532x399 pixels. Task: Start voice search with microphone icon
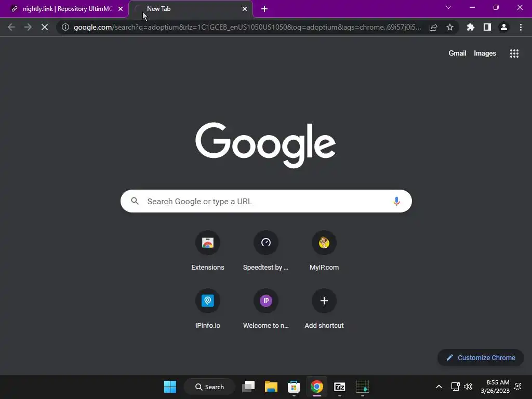396,201
